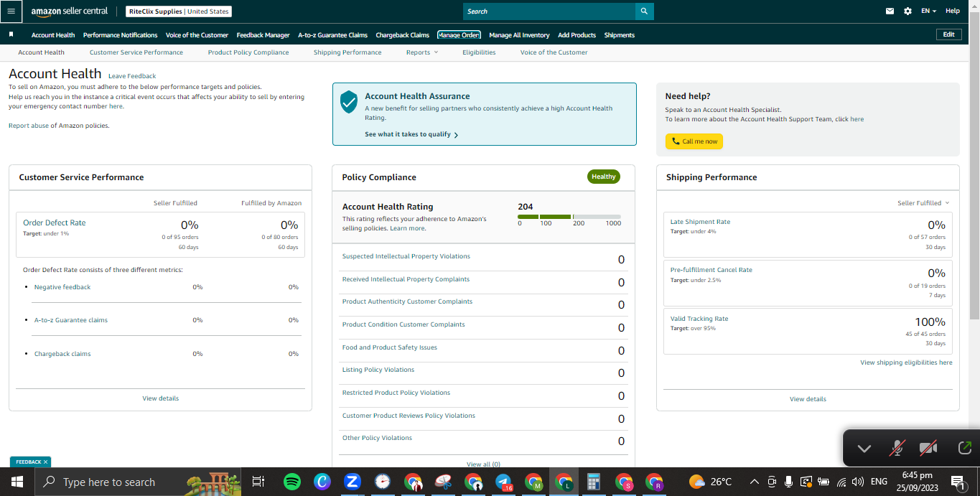
Task: Open the hamburger main menu
Action: 11,11
